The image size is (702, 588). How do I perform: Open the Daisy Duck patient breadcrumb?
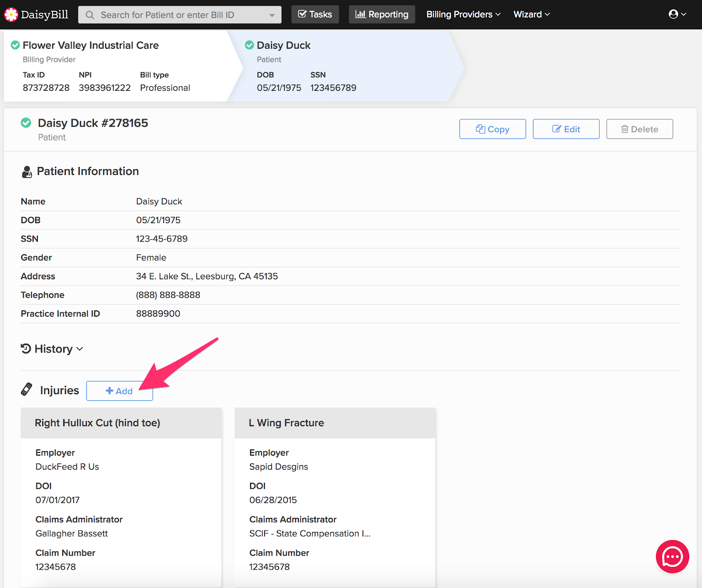(x=283, y=45)
